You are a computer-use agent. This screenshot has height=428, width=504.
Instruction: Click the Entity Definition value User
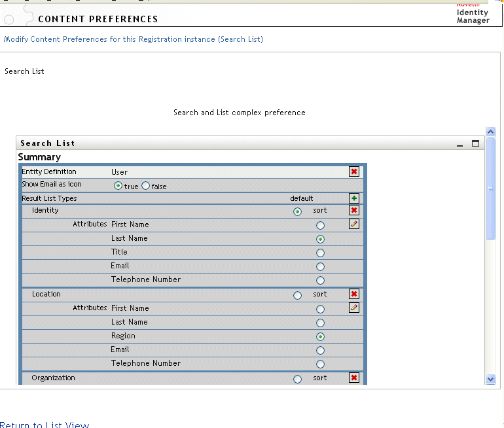tap(119, 172)
